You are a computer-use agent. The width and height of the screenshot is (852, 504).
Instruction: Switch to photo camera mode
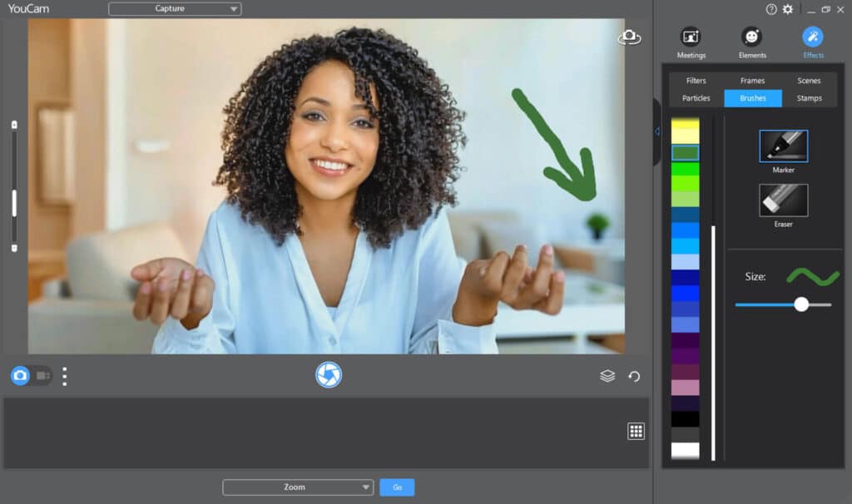[20, 375]
